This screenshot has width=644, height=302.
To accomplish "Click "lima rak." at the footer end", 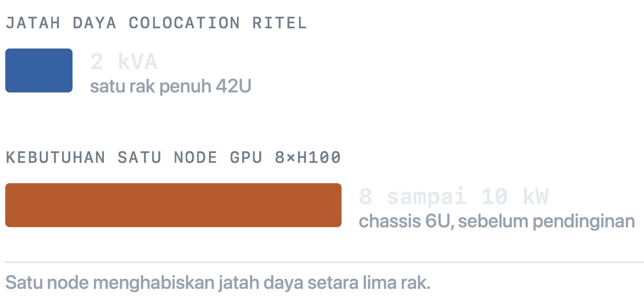I will [x=397, y=282].
